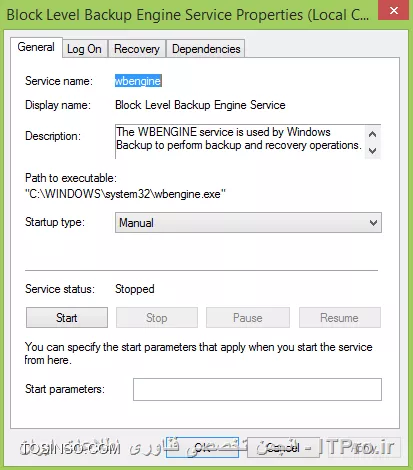This screenshot has height=470, width=413.
Task: Open the Log On tab
Action: coord(85,49)
